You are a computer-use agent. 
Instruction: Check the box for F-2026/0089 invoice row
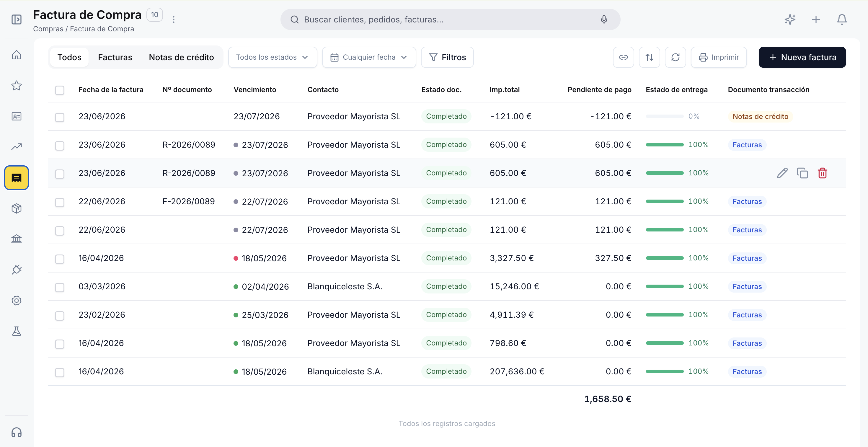(60, 202)
